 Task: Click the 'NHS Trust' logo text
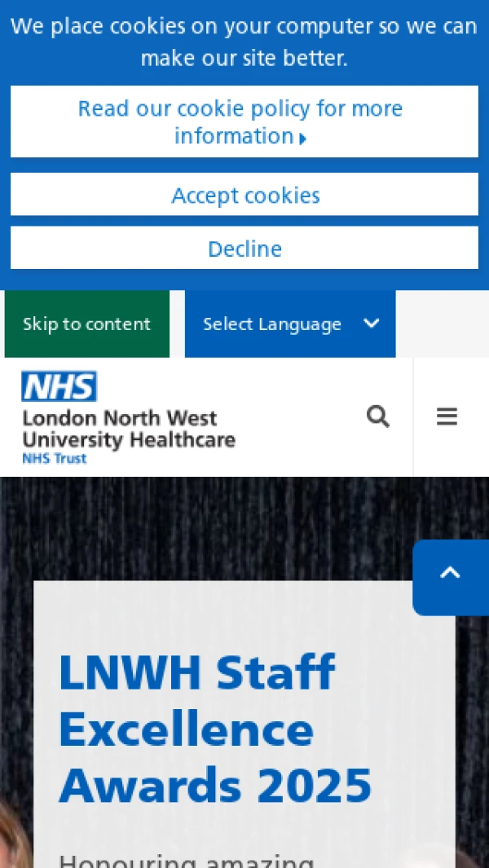click(x=55, y=458)
